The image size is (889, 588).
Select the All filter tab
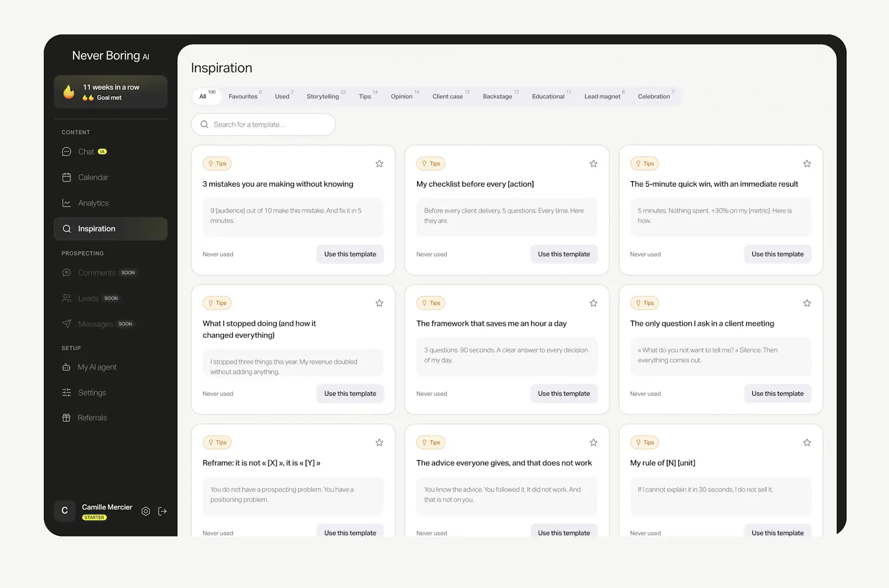coord(207,96)
